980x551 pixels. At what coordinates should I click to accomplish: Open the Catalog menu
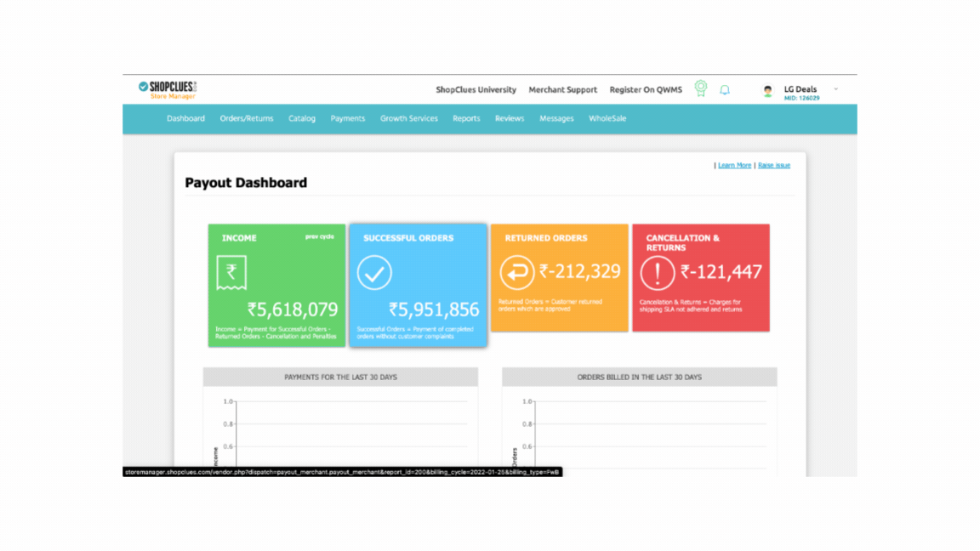301,118
